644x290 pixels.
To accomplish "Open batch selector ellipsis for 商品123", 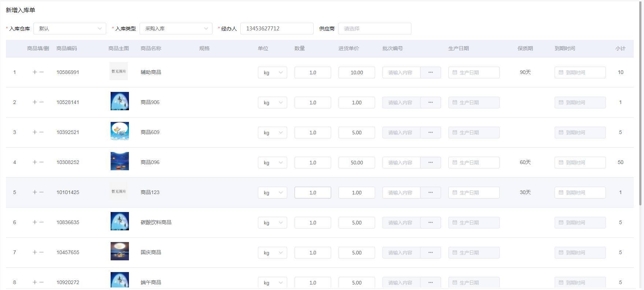I will [x=430, y=193].
